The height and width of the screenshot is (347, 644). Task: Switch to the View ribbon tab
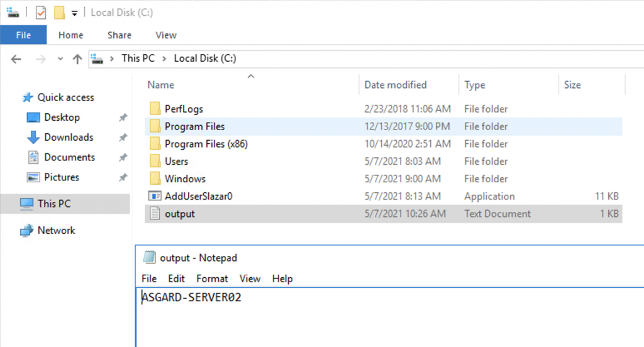[x=166, y=35]
